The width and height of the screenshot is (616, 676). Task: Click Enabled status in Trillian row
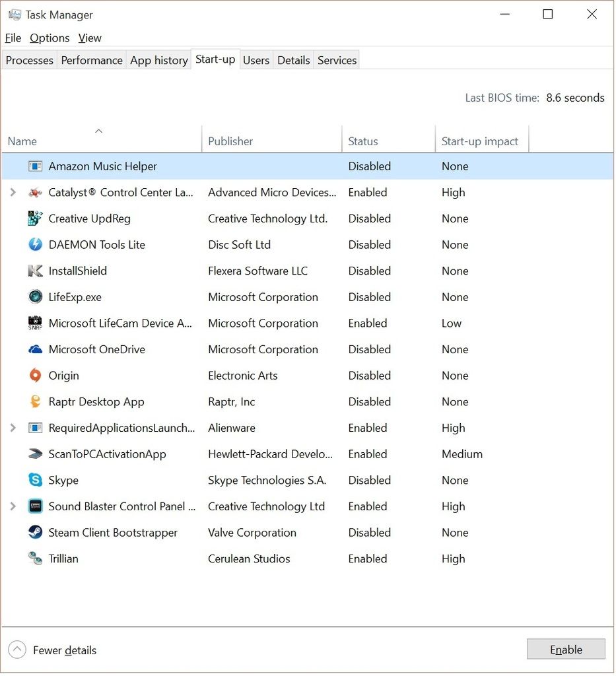click(368, 558)
